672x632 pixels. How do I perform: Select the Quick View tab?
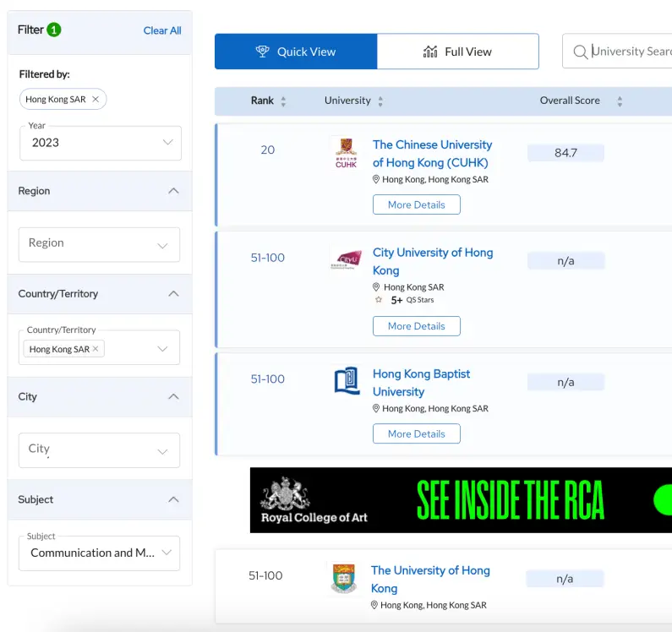tap(296, 52)
